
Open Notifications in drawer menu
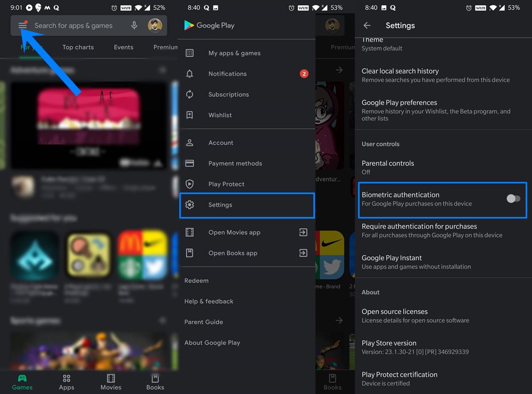247,74
